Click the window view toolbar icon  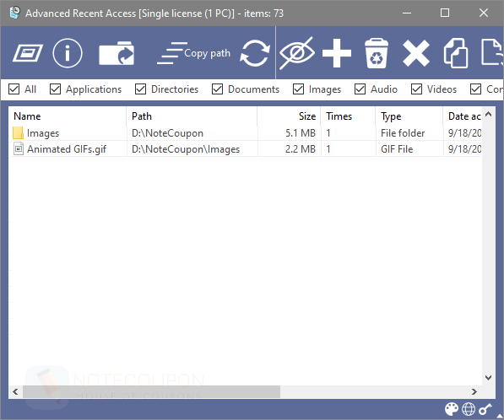(x=28, y=53)
